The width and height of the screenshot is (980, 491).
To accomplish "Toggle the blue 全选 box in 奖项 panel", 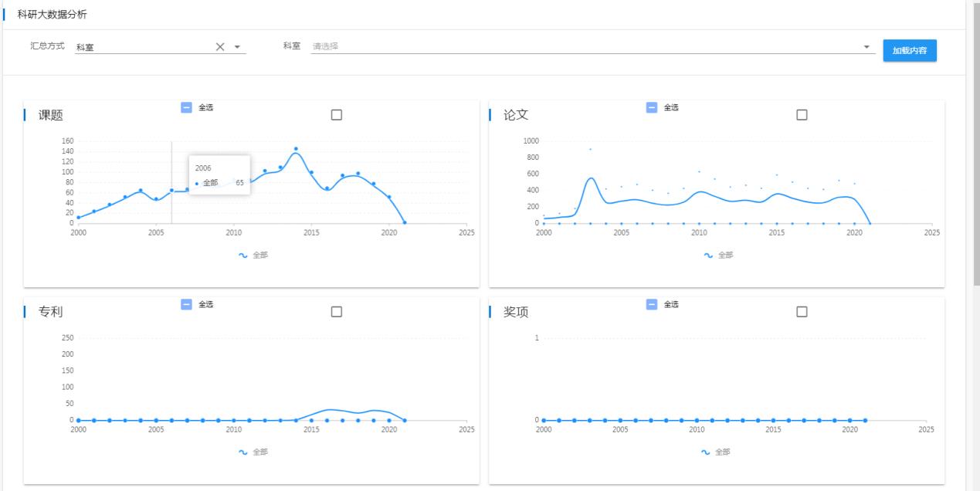I will (x=652, y=304).
